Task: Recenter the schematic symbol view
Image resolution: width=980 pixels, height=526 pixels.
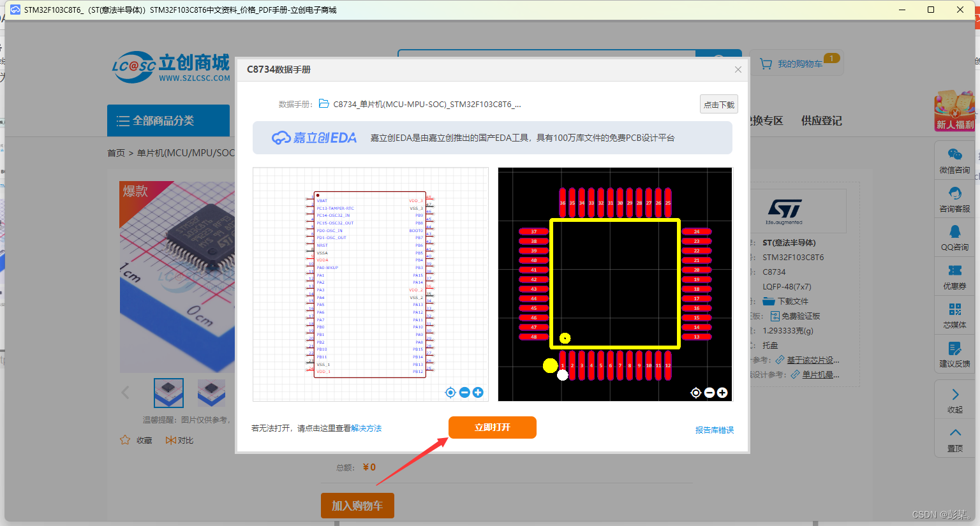Action: pos(450,393)
